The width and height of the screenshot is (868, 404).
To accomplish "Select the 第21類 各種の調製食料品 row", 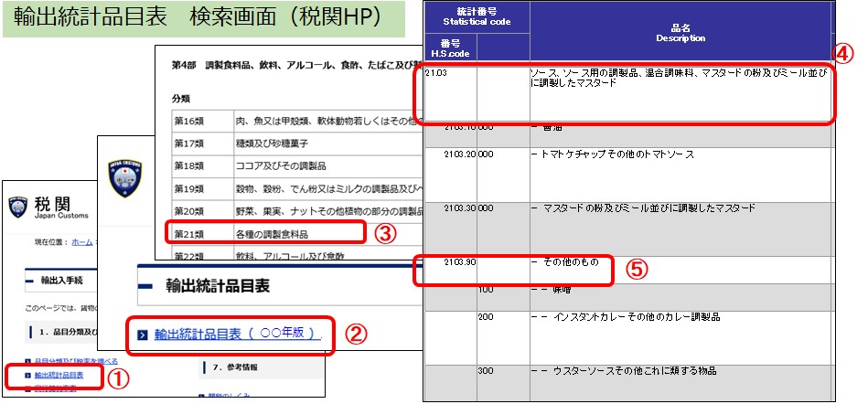I will [265, 234].
